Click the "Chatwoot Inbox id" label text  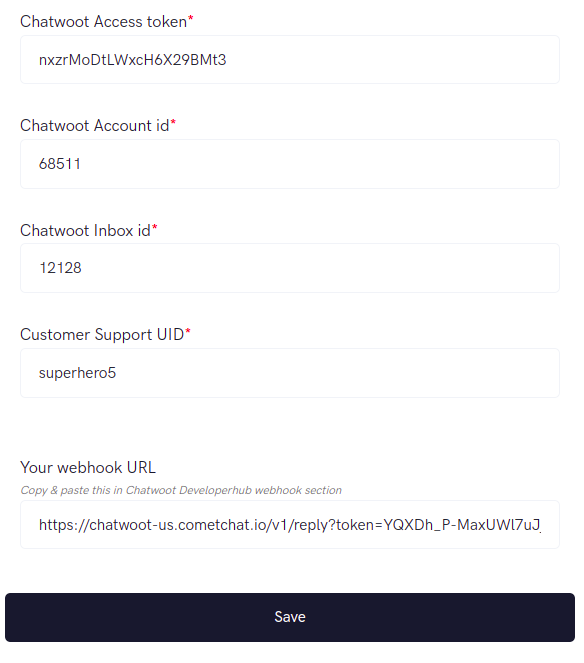point(85,230)
